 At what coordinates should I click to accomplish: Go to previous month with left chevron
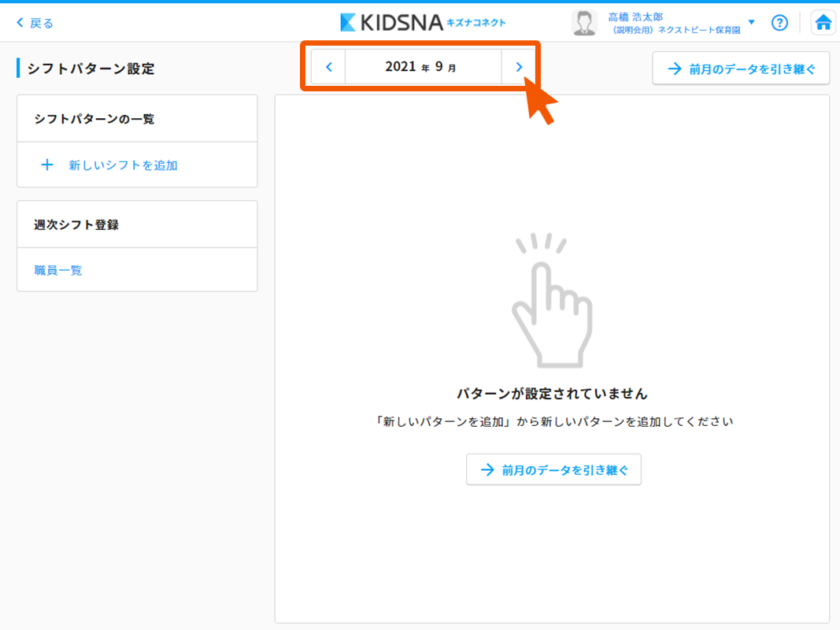pos(329,68)
